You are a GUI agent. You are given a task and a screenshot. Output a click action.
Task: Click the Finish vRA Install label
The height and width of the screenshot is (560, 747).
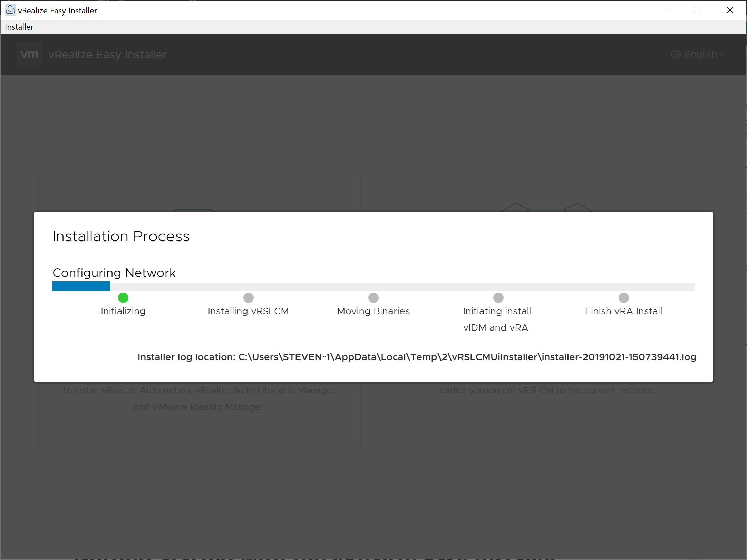tap(623, 311)
